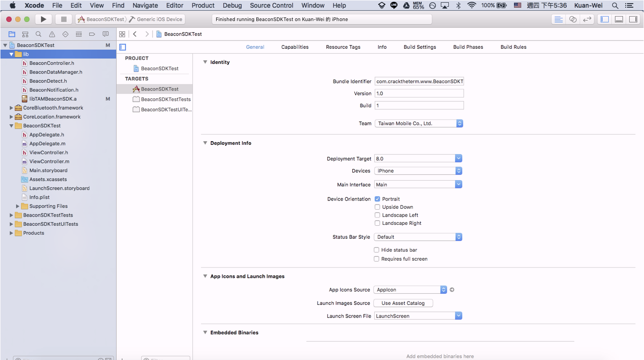Open the Status Bar Style dropdown
The width and height of the screenshot is (644, 360).
click(418, 237)
